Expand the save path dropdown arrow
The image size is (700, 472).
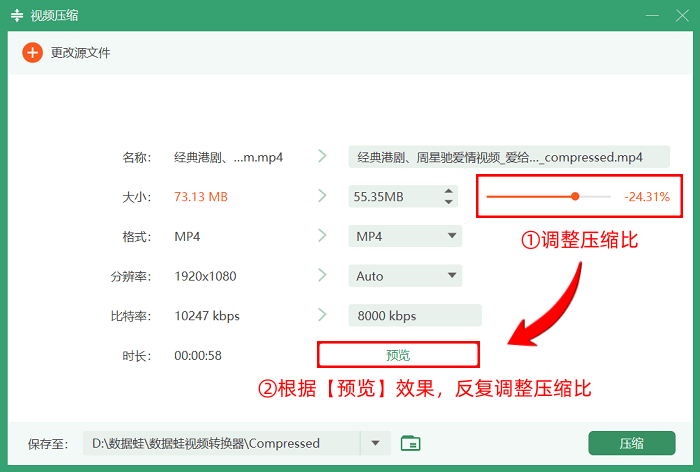[x=375, y=443]
